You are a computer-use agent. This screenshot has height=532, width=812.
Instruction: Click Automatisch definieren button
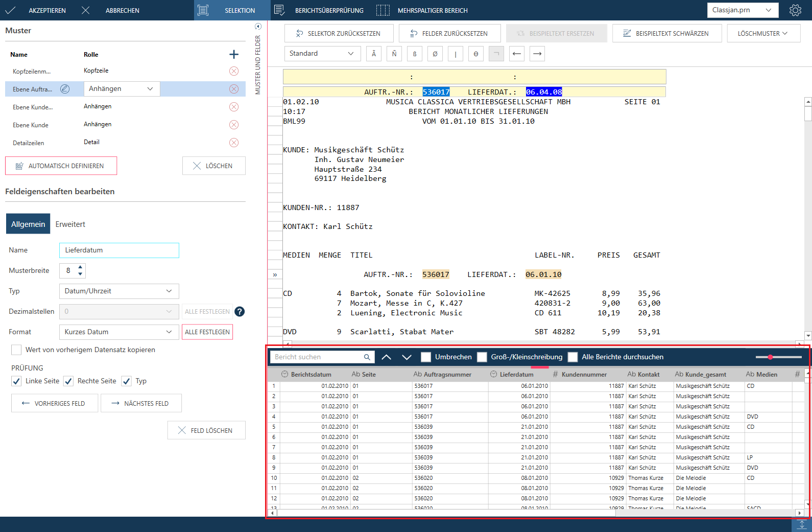(61, 166)
